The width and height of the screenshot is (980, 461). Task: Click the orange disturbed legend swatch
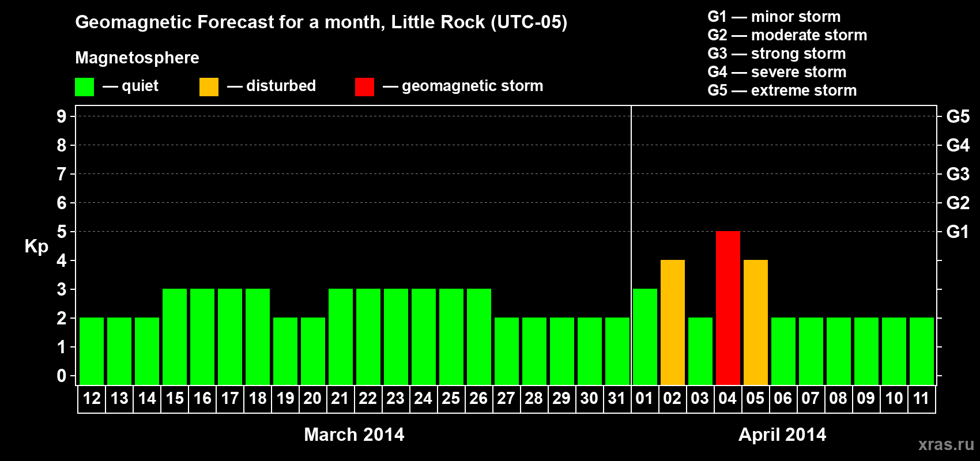pyautogui.click(x=209, y=87)
